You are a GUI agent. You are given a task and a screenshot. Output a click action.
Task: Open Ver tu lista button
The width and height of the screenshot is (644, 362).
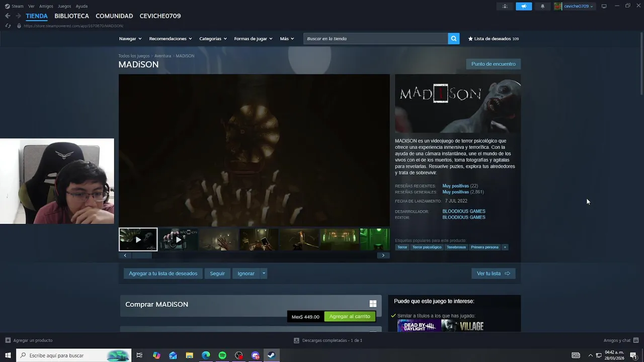pyautogui.click(x=494, y=274)
